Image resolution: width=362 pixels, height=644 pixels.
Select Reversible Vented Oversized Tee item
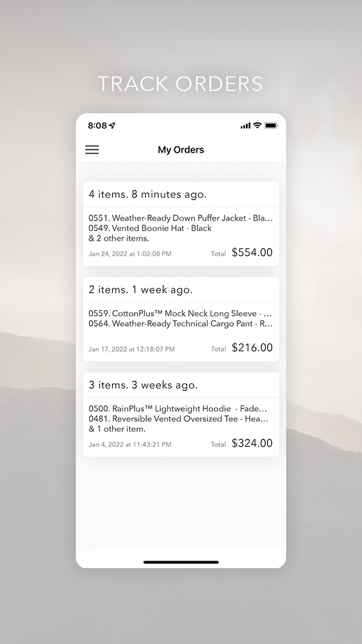coord(178,419)
